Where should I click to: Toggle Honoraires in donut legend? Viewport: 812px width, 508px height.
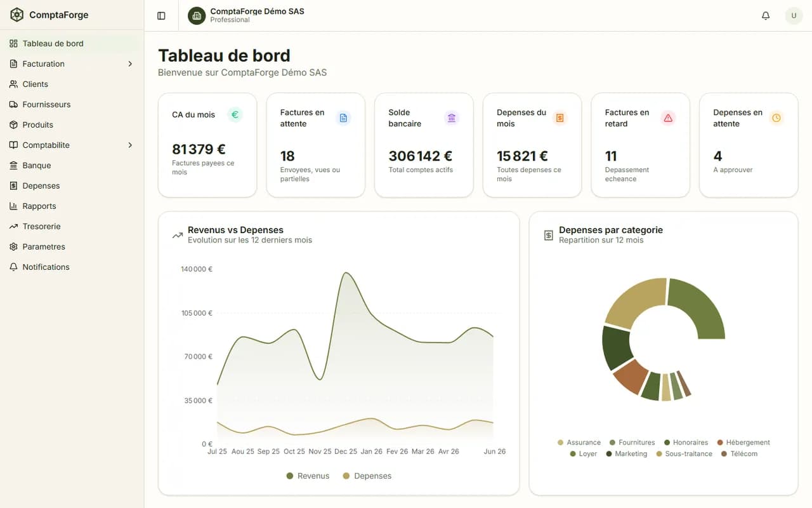[x=686, y=443]
